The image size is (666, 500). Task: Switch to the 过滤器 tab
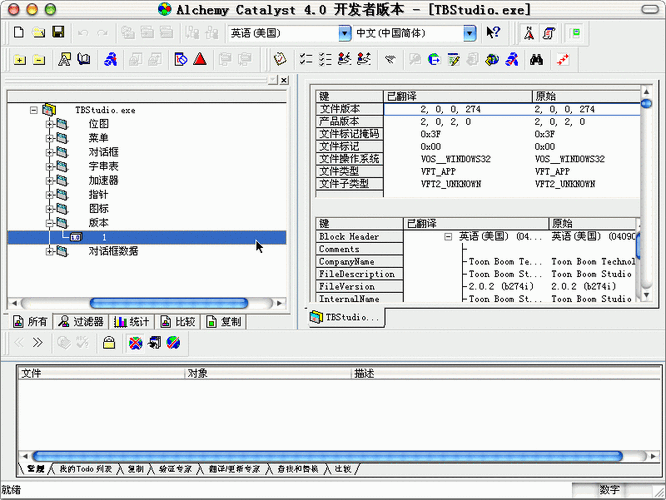[81, 322]
